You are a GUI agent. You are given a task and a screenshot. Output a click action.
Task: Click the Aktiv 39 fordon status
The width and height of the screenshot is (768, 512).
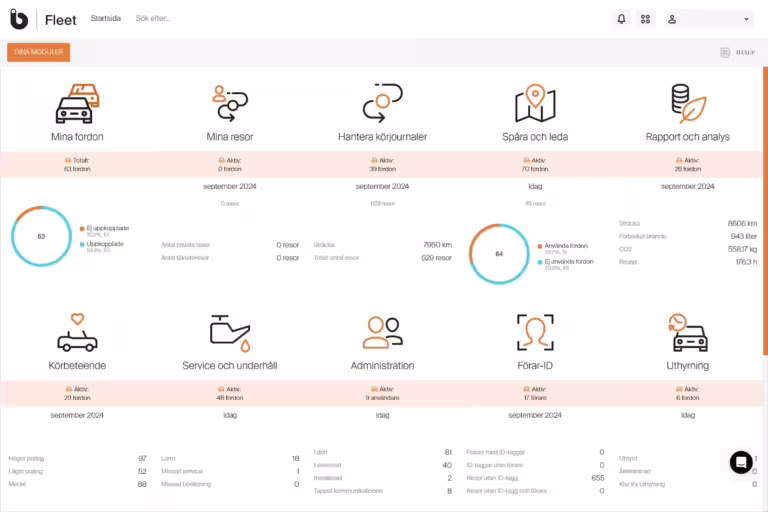[383, 165]
